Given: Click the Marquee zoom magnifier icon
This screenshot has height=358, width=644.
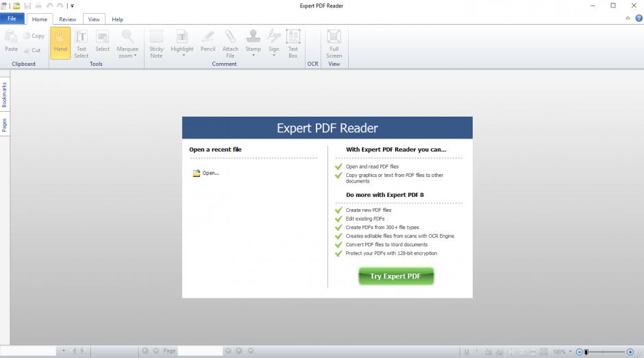Looking at the screenshot, I should pos(127,36).
